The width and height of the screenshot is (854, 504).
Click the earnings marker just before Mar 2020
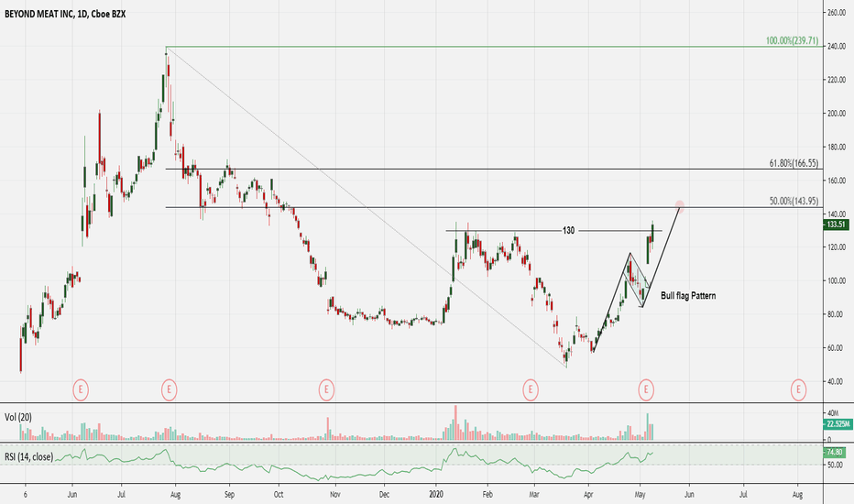[531, 389]
